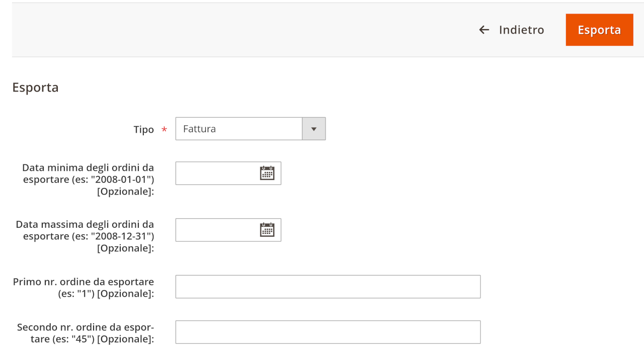Go back via the Indietro link
Image resolution: width=644 pixels, height=362 pixels.
coord(521,30)
